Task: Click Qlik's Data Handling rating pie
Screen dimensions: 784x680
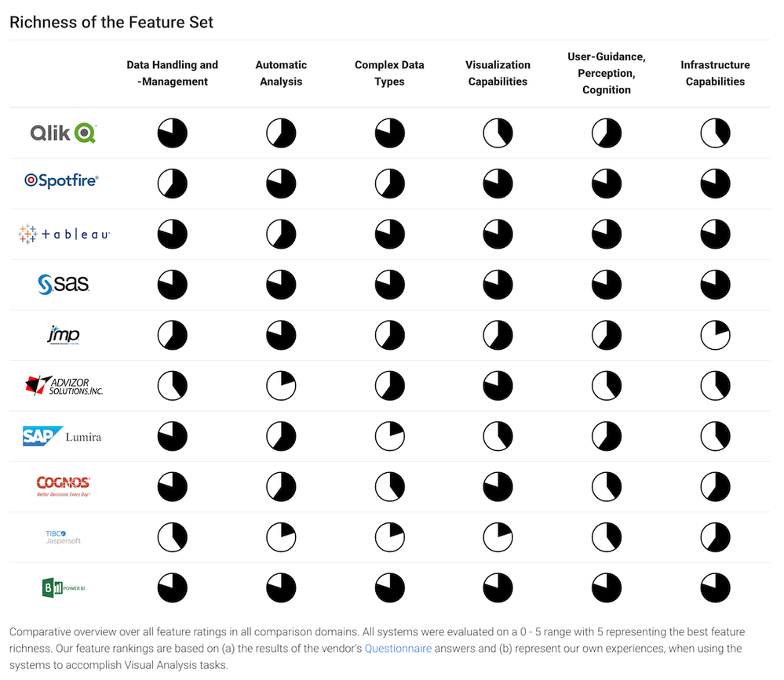Action: coord(173,133)
